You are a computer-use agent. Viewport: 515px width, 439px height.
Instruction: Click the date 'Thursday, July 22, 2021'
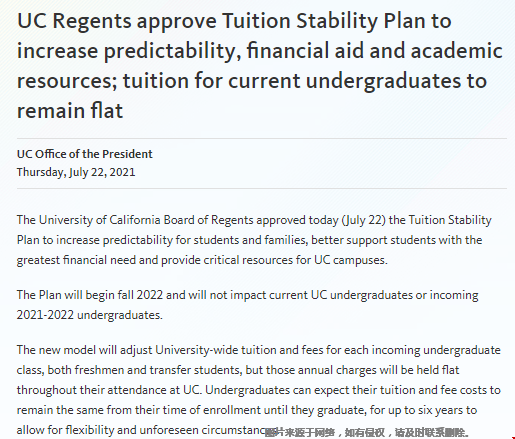pyautogui.click(x=76, y=172)
